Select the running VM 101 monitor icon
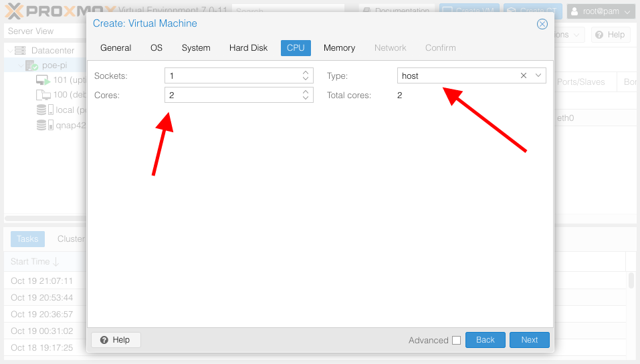 tap(43, 80)
